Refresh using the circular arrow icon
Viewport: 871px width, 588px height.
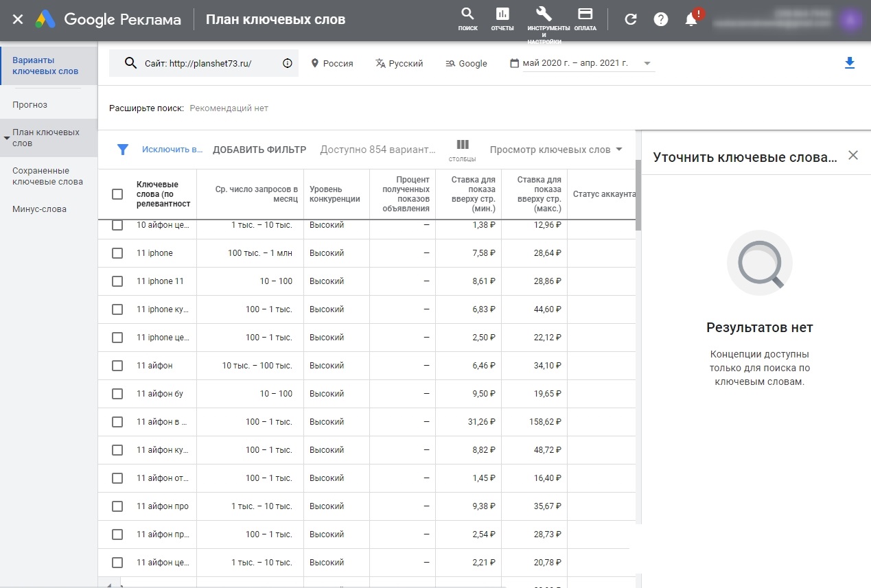pyautogui.click(x=631, y=19)
